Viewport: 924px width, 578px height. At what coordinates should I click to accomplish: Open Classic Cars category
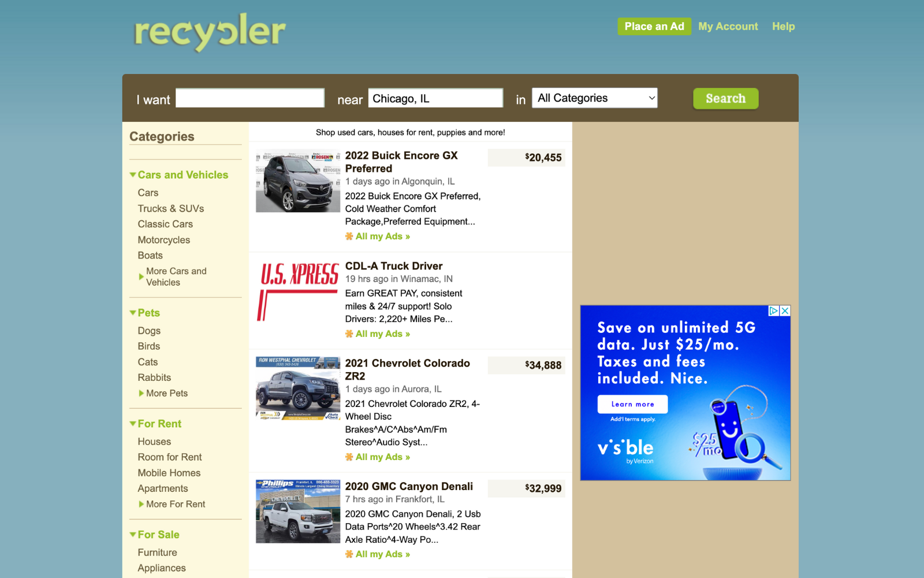pyautogui.click(x=165, y=224)
